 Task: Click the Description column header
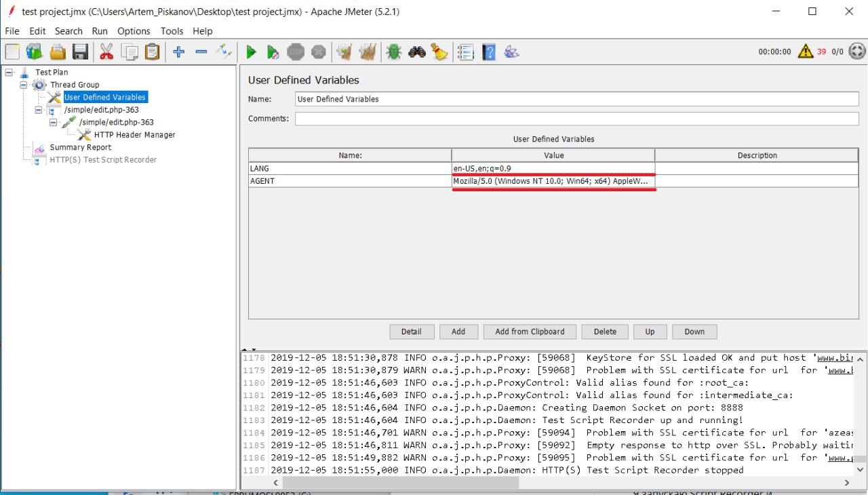757,155
